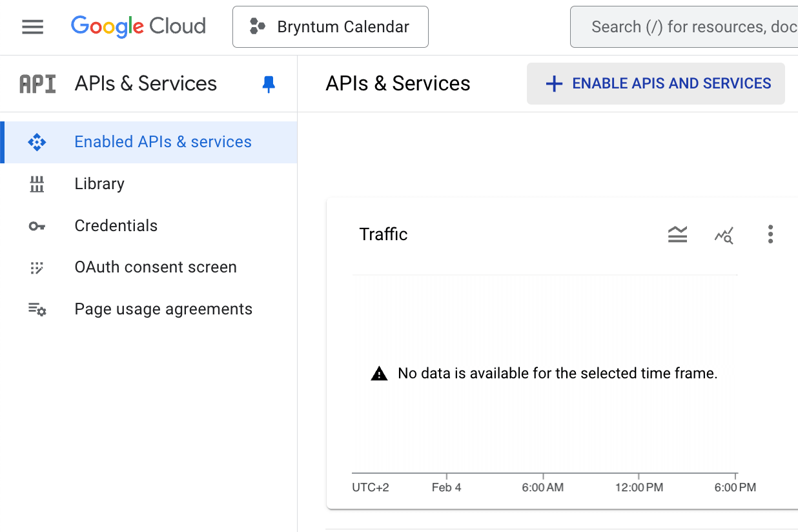The height and width of the screenshot is (532, 798).
Task: Unpin APIs & Services with the pin icon
Action: tap(269, 84)
